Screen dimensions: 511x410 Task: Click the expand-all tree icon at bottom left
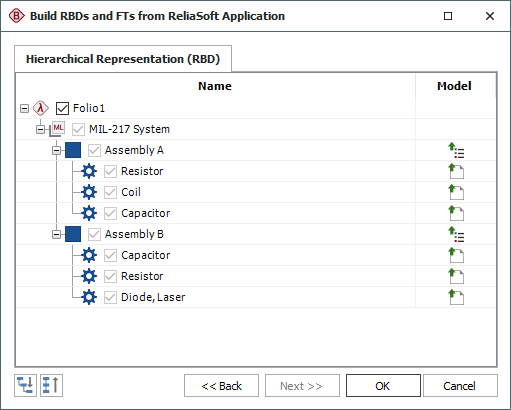coord(25,385)
